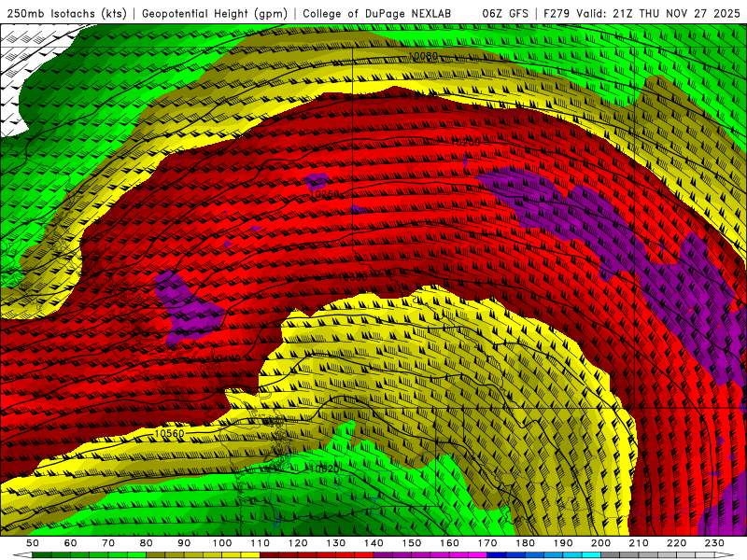Click the 50 value on the color scale

tap(33, 543)
